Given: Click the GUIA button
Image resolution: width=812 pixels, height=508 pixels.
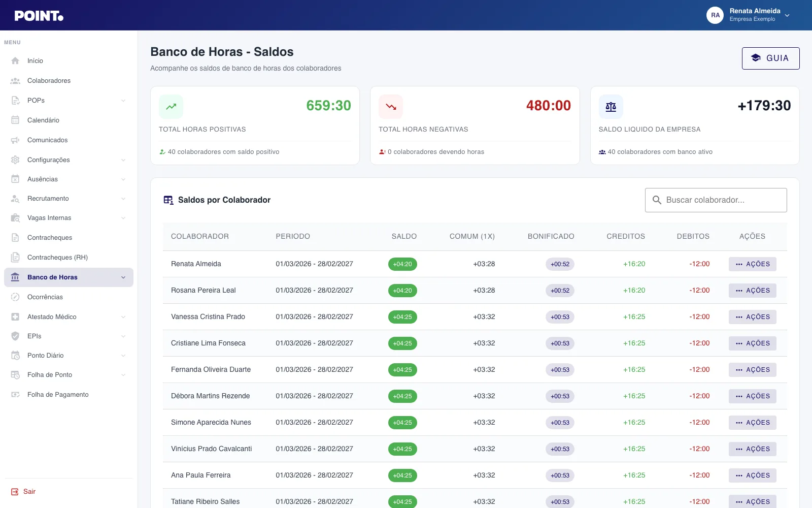Looking at the screenshot, I should pyautogui.click(x=770, y=58).
